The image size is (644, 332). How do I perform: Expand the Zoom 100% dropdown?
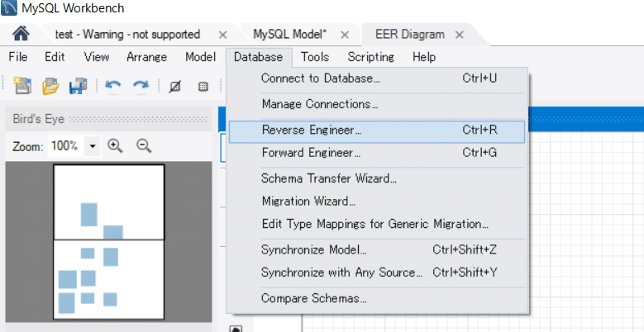click(93, 146)
